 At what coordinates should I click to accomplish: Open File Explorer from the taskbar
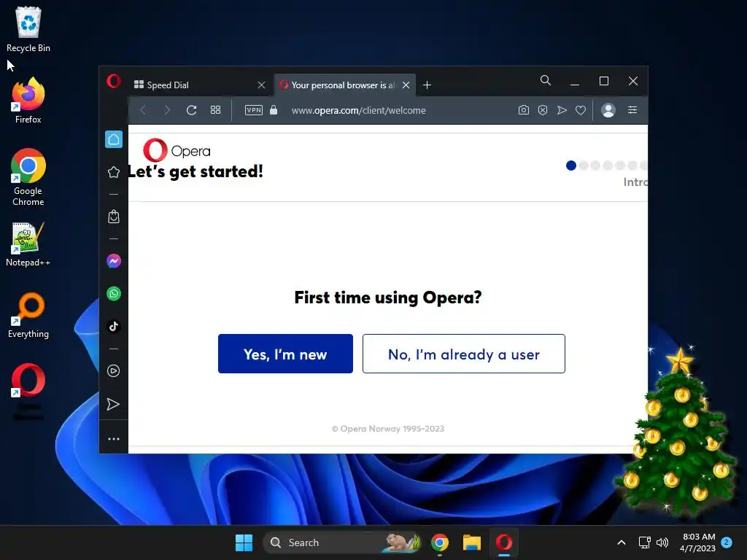pos(472,542)
